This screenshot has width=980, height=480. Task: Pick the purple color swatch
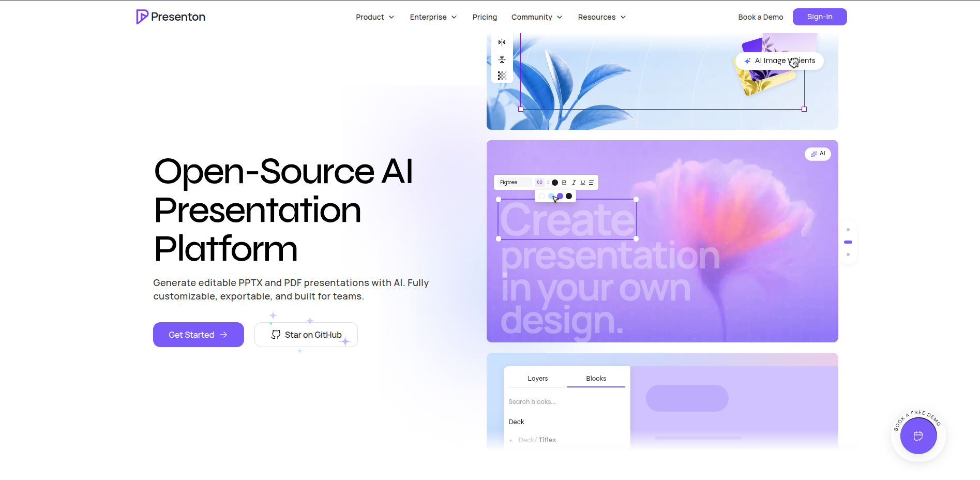(560, 196)
